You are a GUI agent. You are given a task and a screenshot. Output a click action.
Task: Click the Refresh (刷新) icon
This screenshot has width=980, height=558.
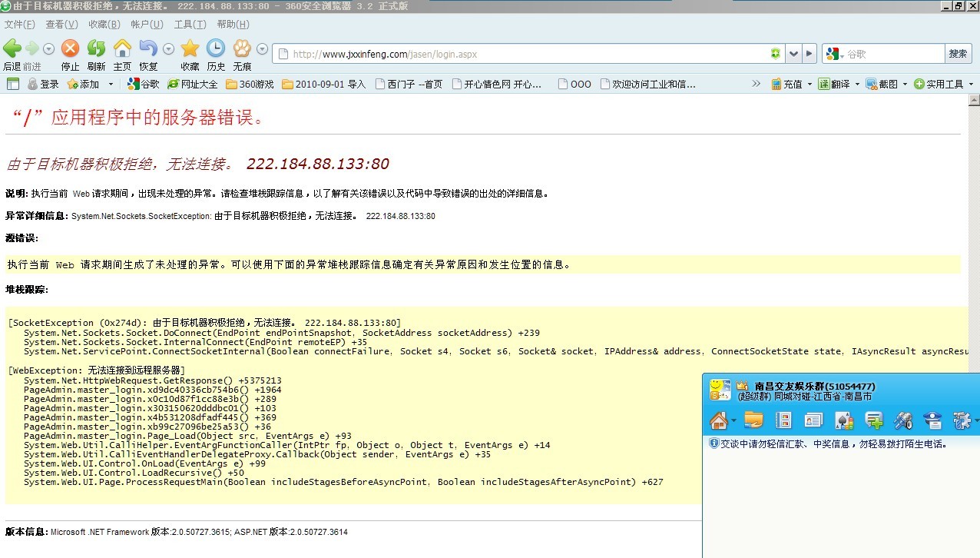pyautogui.click(x=96, y=49)
